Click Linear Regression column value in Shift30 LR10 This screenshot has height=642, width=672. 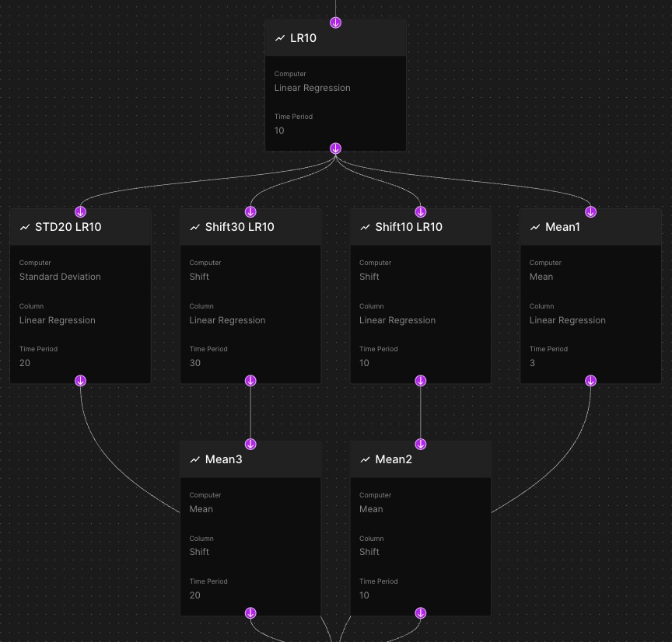coord(228,320)
